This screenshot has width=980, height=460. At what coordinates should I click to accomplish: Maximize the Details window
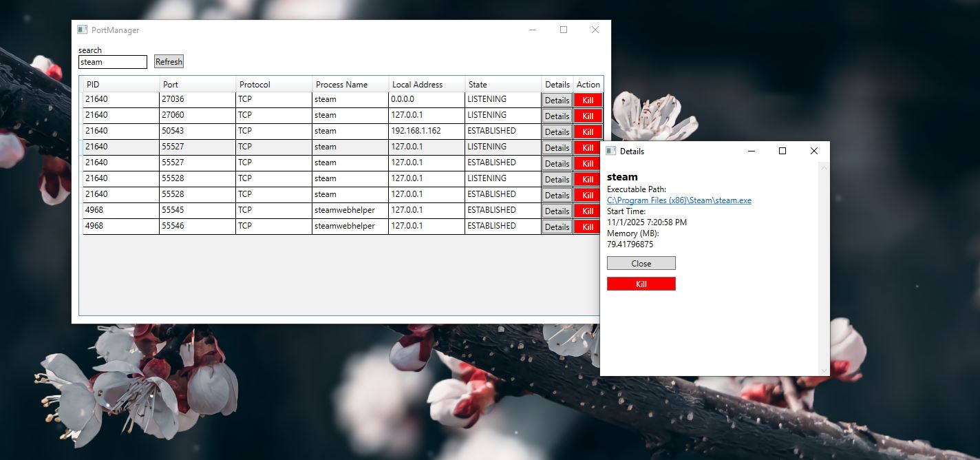(782, 151)
